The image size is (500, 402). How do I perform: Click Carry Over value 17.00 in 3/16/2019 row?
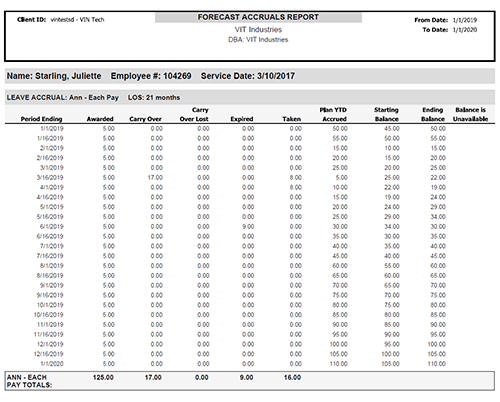pyautogui.click(x=155, y=177)
